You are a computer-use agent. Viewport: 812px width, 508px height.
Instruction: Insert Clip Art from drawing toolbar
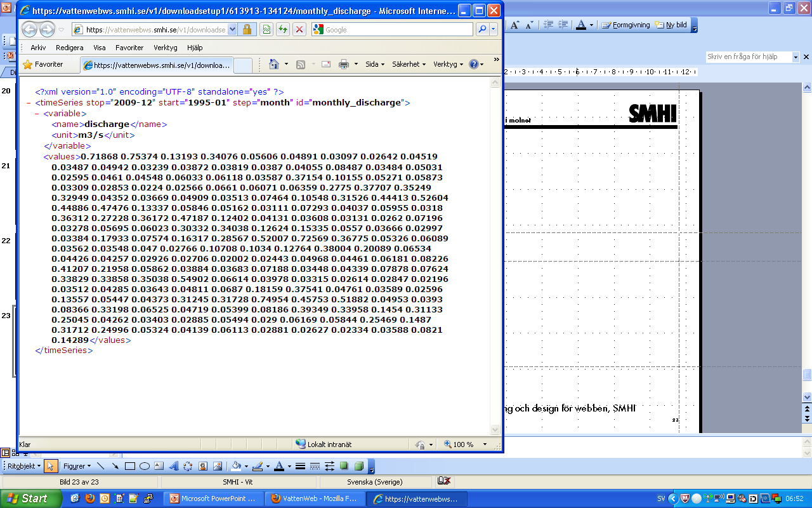pos(203,466)
